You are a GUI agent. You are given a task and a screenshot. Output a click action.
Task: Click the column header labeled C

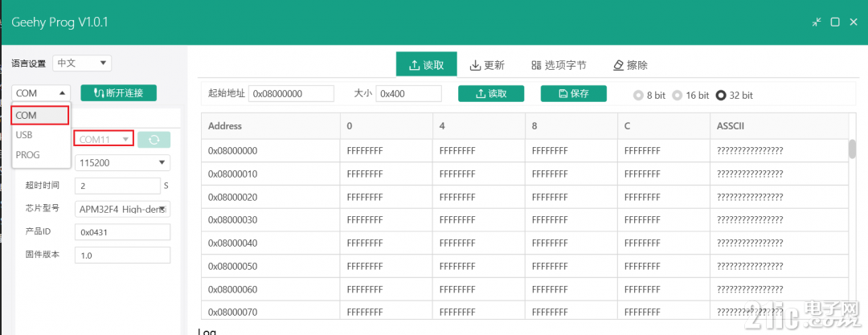(x=664, y=125)
